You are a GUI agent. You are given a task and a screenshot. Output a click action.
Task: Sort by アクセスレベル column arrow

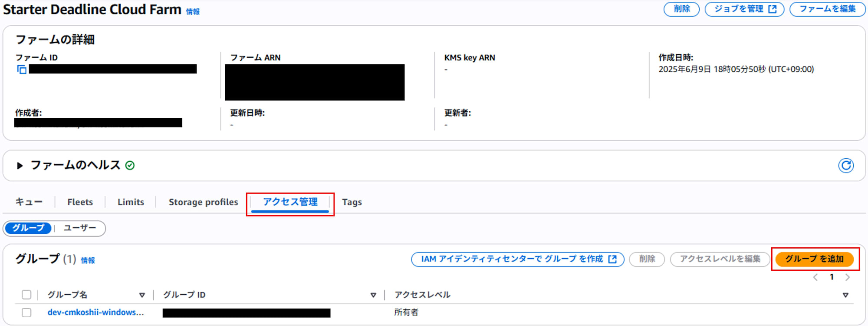845,295
